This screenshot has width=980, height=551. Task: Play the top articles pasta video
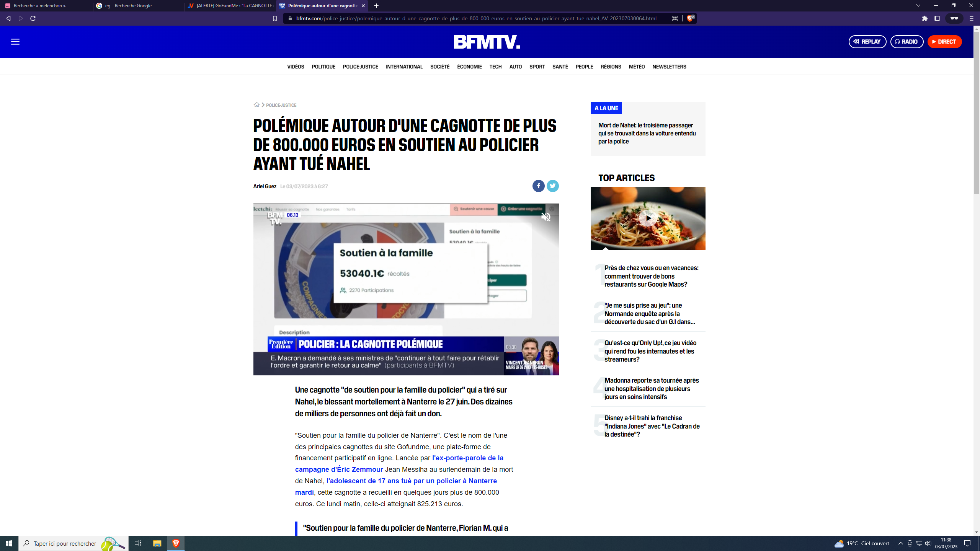648,218
